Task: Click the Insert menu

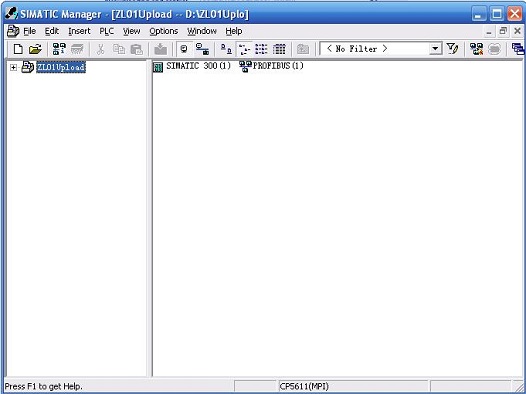Action: (79, 31)
